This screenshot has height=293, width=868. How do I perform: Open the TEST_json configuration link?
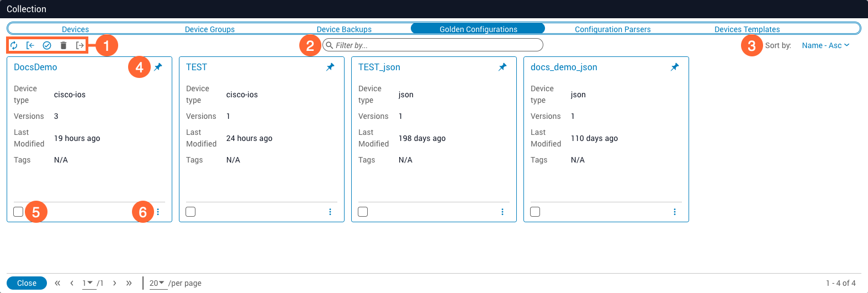[x=379, y=67]
